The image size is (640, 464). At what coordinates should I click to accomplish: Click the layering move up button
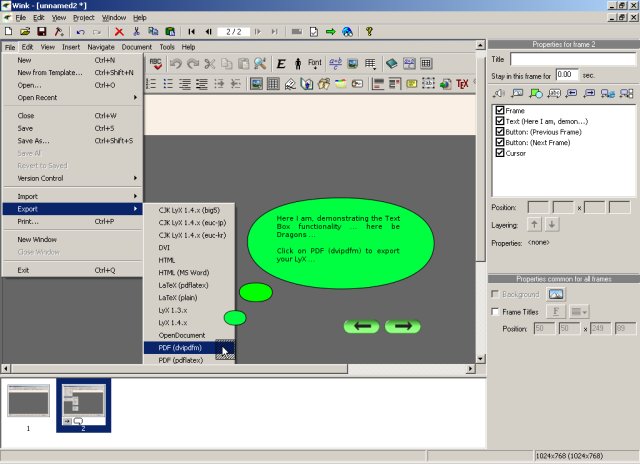click(533, 224)
